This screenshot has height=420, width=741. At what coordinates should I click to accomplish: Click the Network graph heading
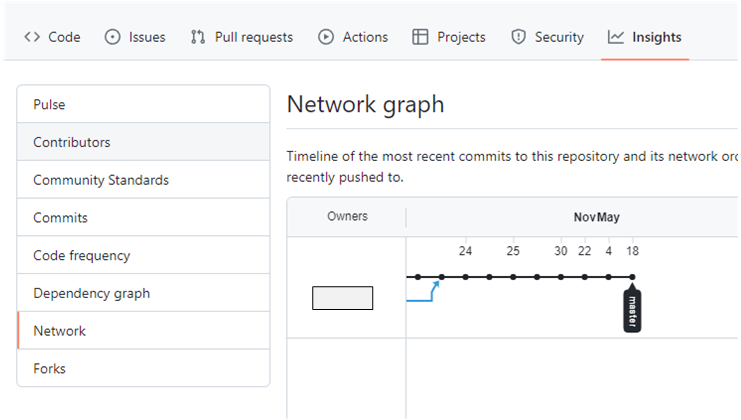point(365,104)
